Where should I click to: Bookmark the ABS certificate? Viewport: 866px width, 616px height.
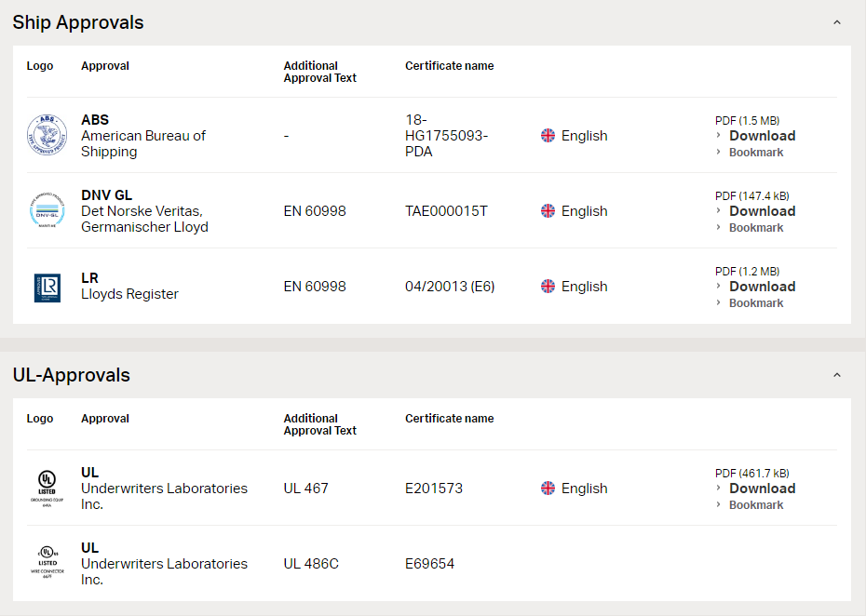tap(755, 153)
